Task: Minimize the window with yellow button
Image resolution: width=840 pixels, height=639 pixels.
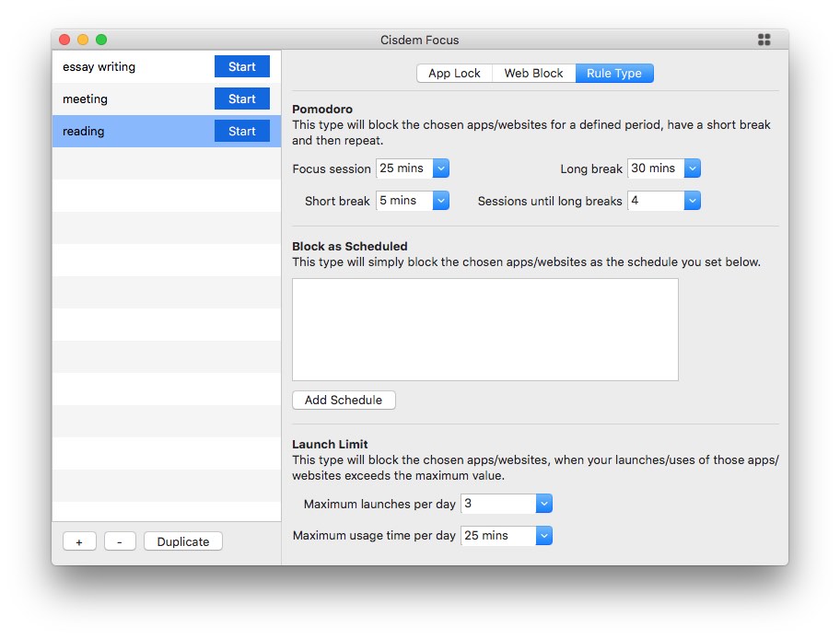Action: click(83, 40)
